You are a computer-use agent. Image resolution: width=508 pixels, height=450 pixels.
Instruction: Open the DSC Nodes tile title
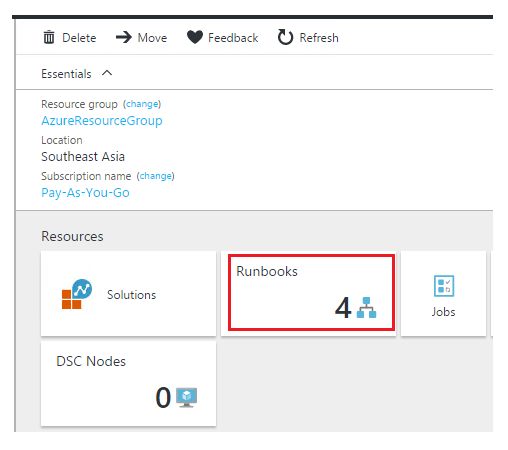tap(91, 361)
